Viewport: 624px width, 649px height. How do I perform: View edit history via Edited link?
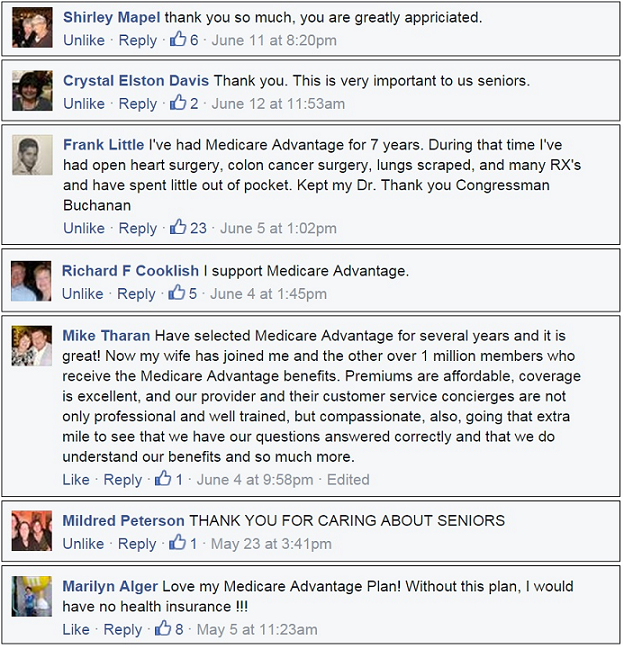click(x=348, y=480)
